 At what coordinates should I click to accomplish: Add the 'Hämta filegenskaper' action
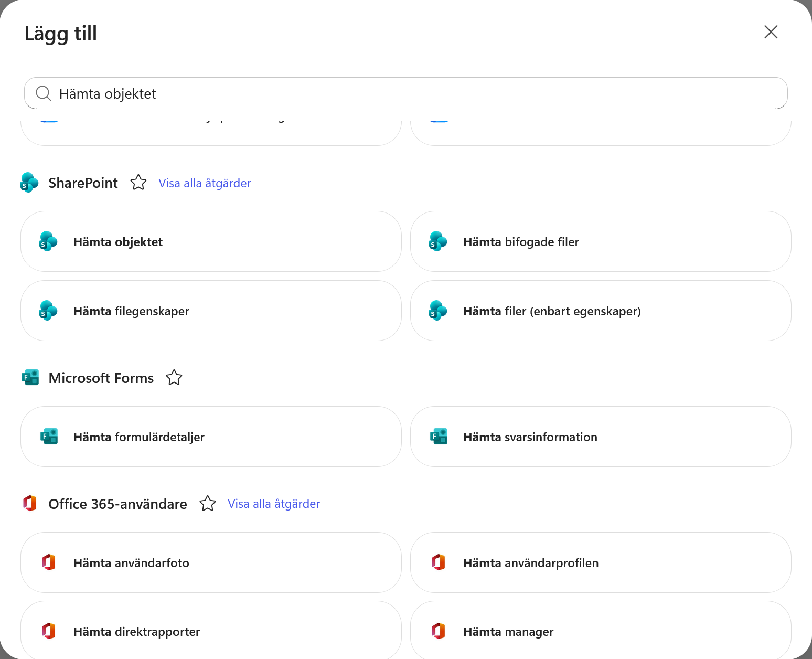tap(211, 311)
